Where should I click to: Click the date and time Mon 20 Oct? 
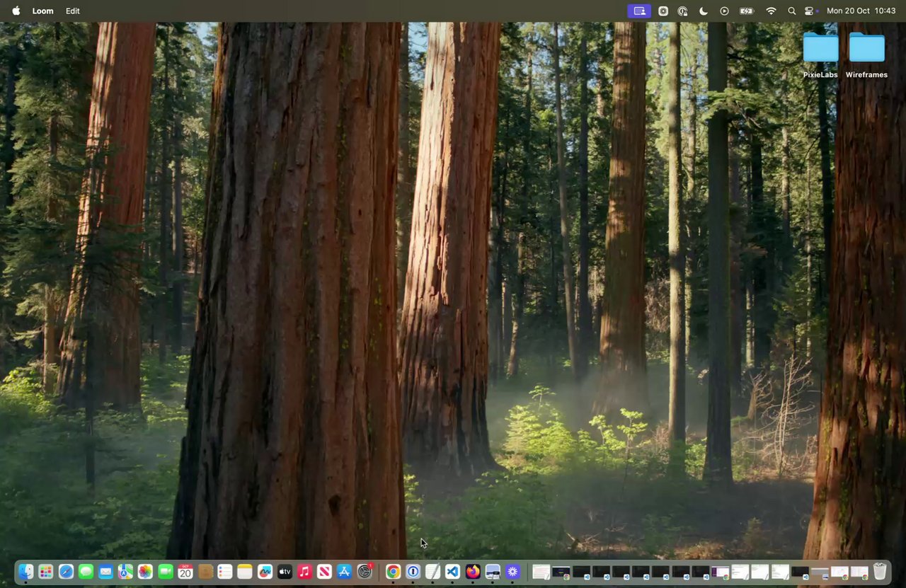click(861, 11)
